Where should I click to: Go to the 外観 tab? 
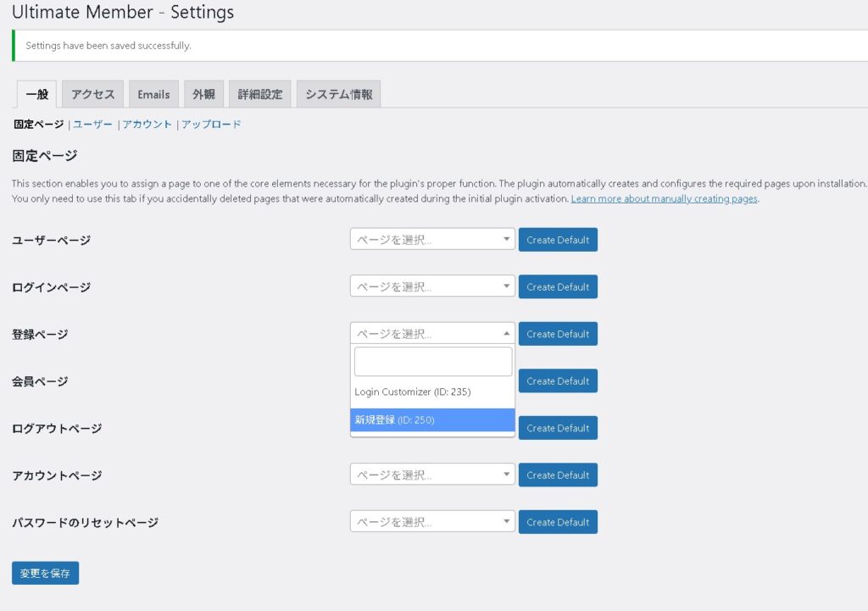point(203,94)
